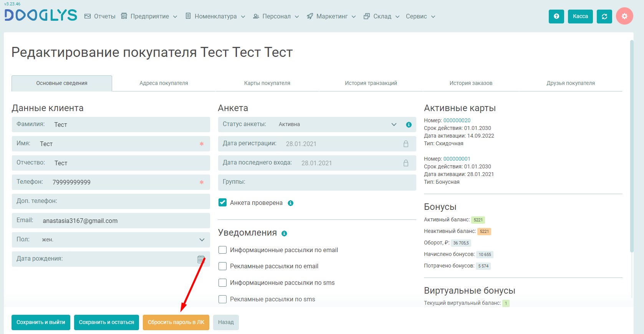Image resolution: width=644 pixels, height=334 pixels.
Task: Switch to Друзья покупателя tab
Action: coord(571,83)
